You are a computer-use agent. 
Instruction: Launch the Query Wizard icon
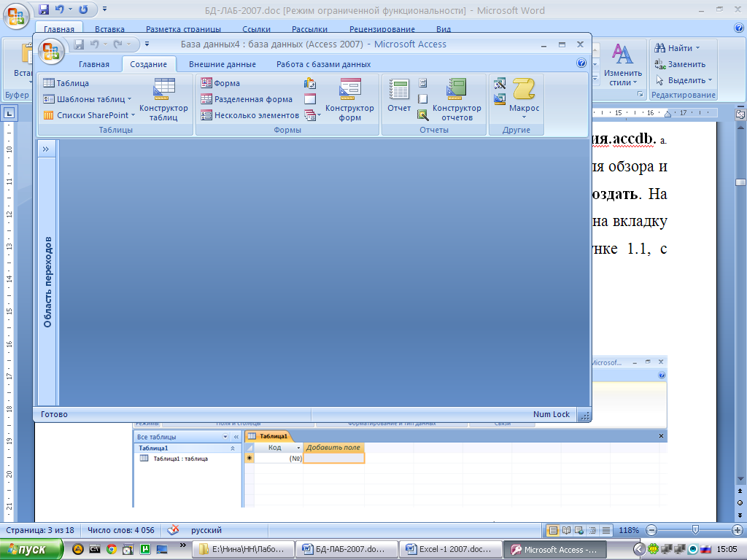pos(500,84)
